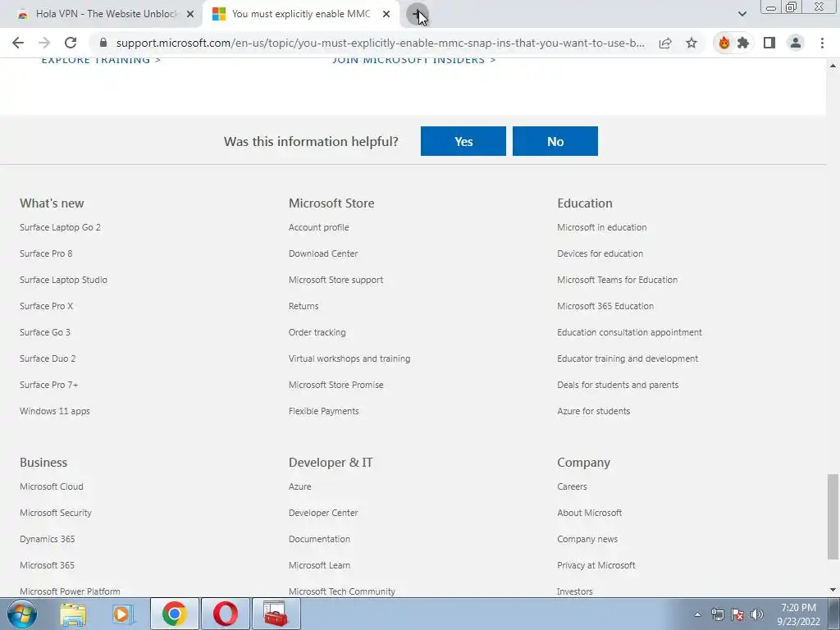Viewport: 840px width, 630px height.
Task: Open the Hola VPN flame extension icon
Action: [x=724, y=43]
